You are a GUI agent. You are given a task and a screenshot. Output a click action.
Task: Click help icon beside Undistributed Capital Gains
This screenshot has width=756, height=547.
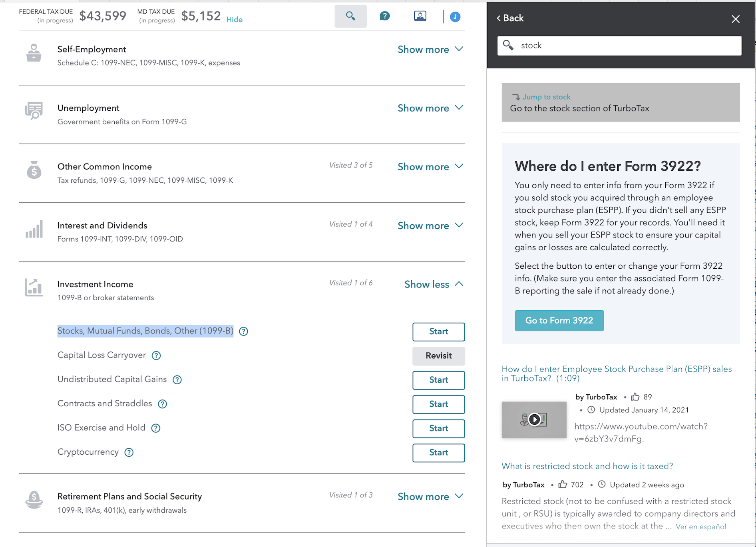pyautogui.click(x=177, y=380)
